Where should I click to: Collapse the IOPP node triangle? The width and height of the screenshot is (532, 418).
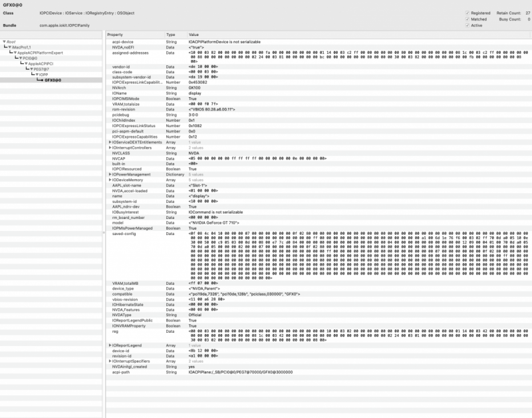click(37, 73)
